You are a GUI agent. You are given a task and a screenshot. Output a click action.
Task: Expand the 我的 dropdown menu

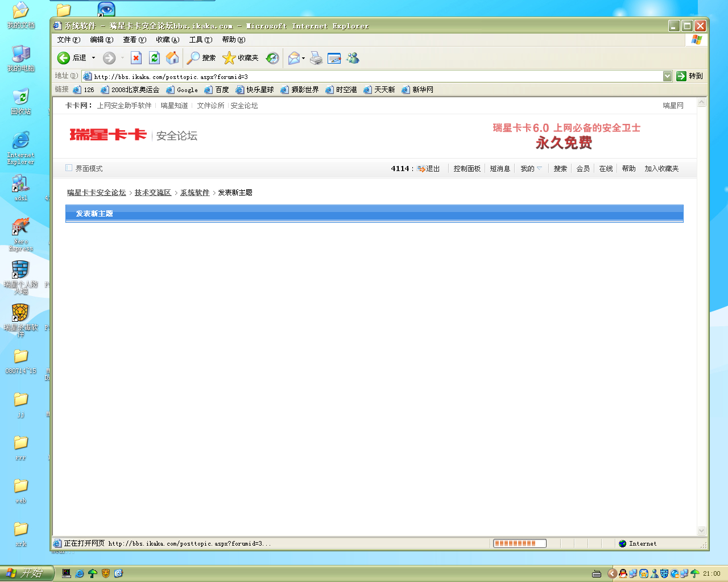pos(532,168)
